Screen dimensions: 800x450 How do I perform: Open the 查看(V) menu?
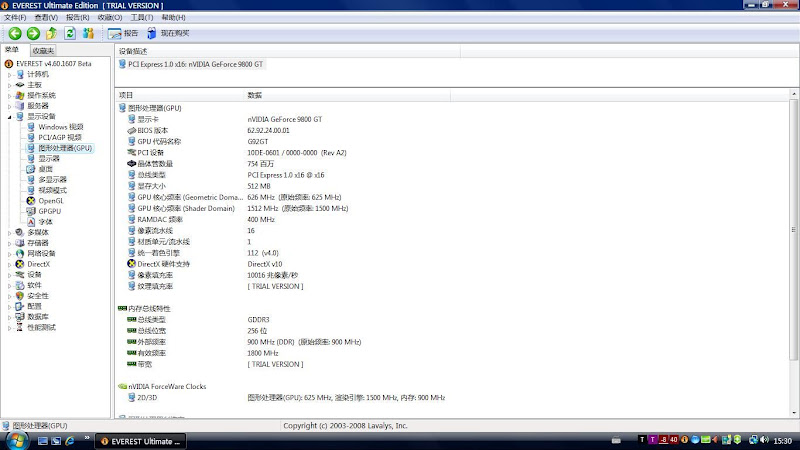coord(46,17)
